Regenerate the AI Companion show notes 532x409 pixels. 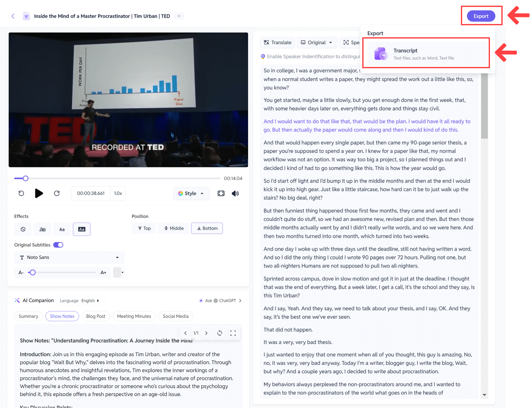tap(220, 333)
